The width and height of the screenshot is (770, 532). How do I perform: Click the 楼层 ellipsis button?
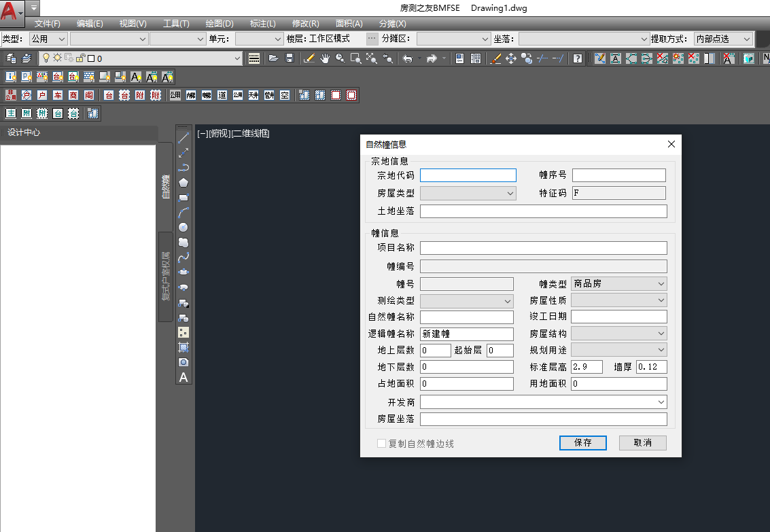(372, 38)
